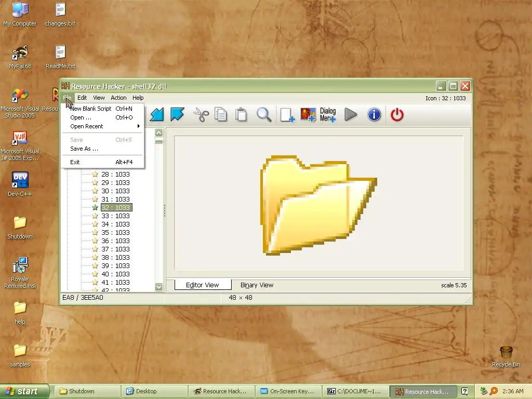Open Microsoft Visual Studio 2005 shortcut
Image resolution: width=532 pixels, height=399 pixels.
(20, 103)
